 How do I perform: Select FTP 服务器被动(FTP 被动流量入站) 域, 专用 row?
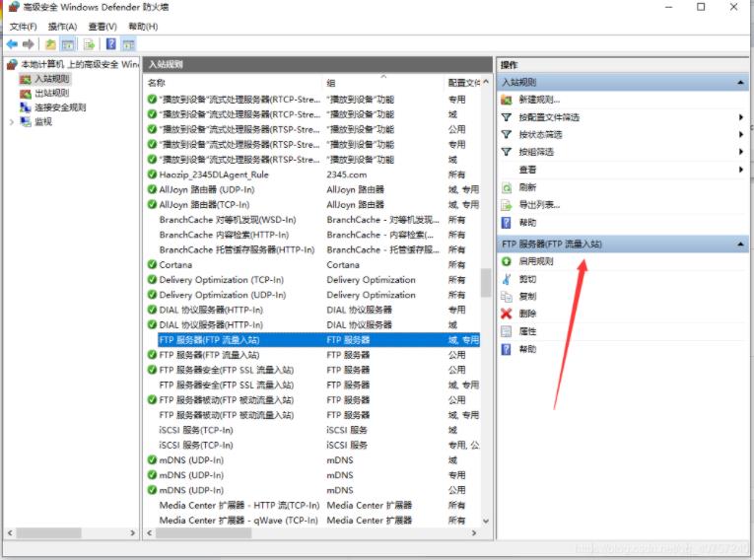226,415
